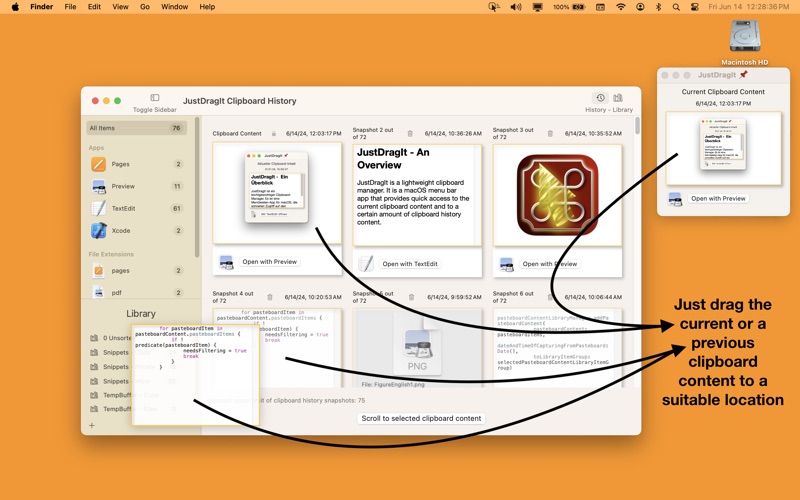The height and width of the screenshot is (500, 800).
Task: Open the File menu
Action: (x=70, y=7)
